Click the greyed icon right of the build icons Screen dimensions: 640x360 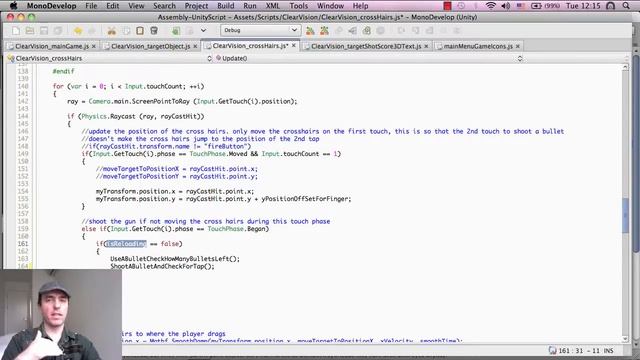point(339,31)
